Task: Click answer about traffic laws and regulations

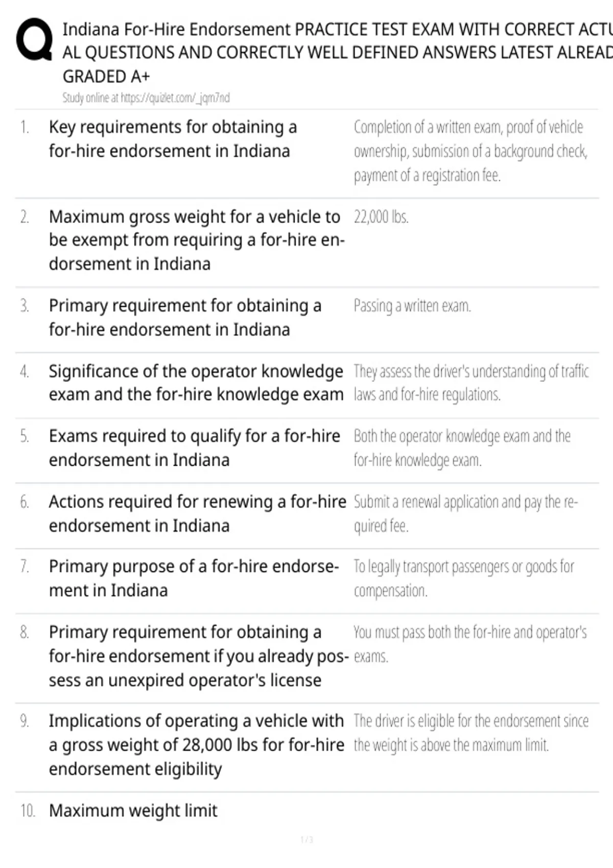Action: coord(471,383)
